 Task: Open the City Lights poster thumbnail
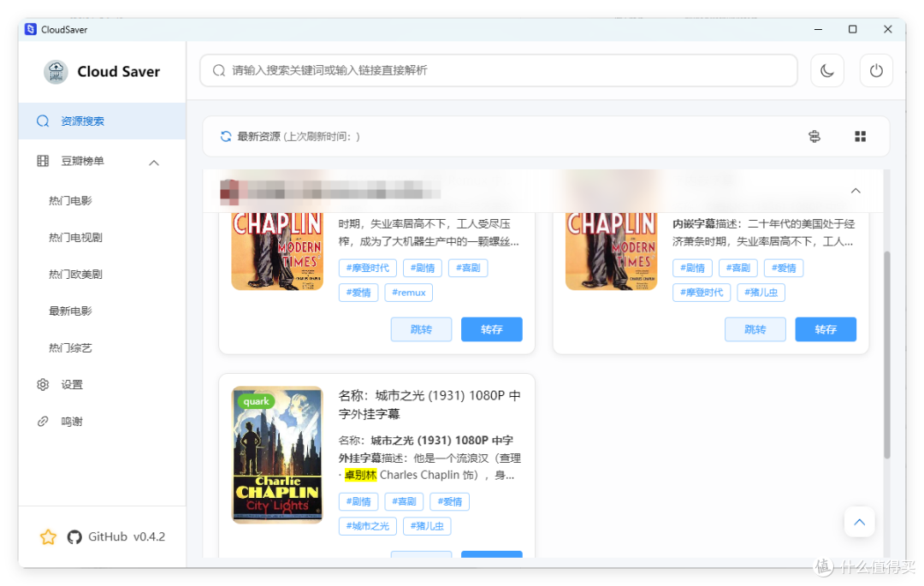pyautogui.click(x=277, y=454)
